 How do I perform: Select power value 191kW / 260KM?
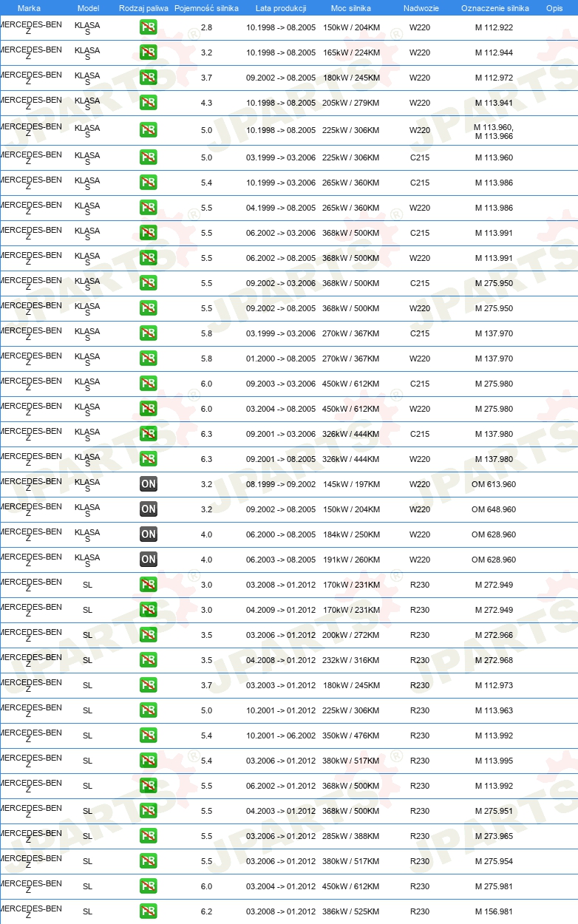click(351, 560)
